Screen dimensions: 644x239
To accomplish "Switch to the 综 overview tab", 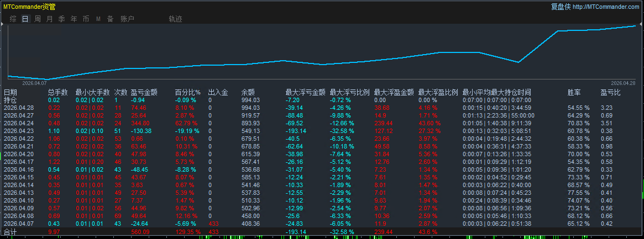I will click(13, 19).
